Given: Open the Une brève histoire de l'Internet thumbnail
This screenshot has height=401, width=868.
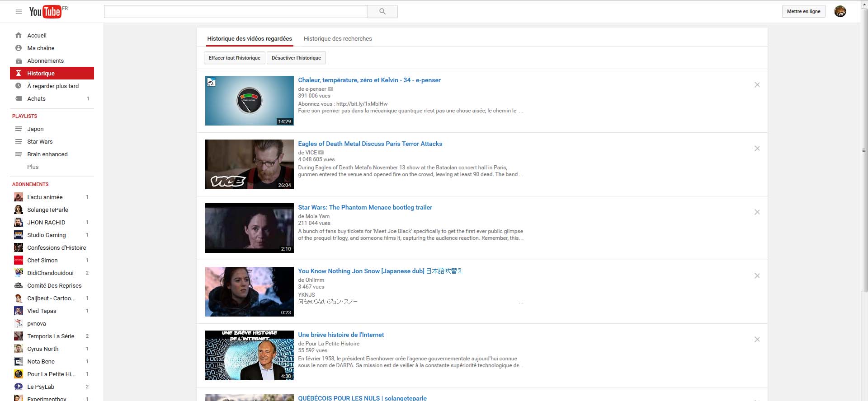Looking at the screenshot, I should click(x=250, y=355).
